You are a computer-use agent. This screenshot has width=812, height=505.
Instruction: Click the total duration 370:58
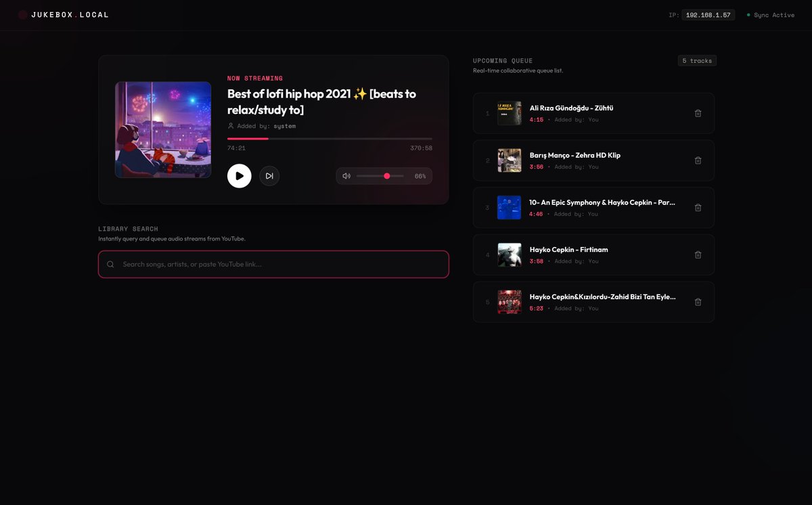(421, 148)
